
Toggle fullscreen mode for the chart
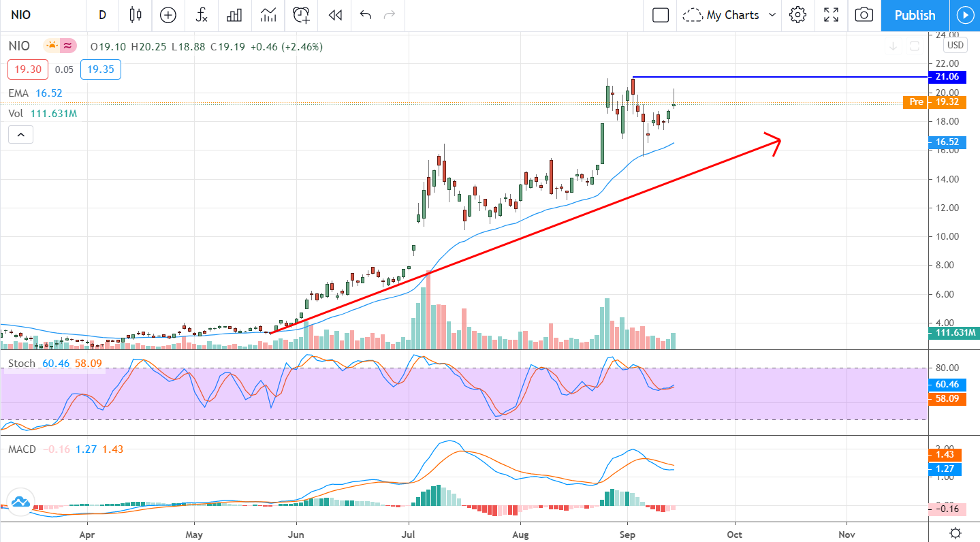831,15
